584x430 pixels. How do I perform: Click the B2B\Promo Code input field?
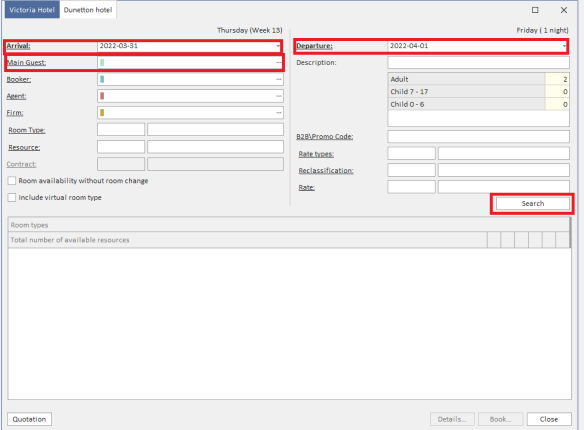tap(478, 137)
